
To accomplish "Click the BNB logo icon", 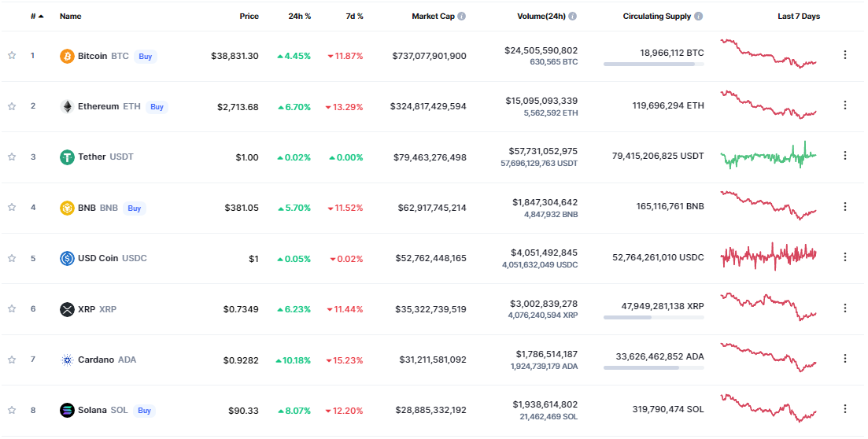I will click(67, 208).
